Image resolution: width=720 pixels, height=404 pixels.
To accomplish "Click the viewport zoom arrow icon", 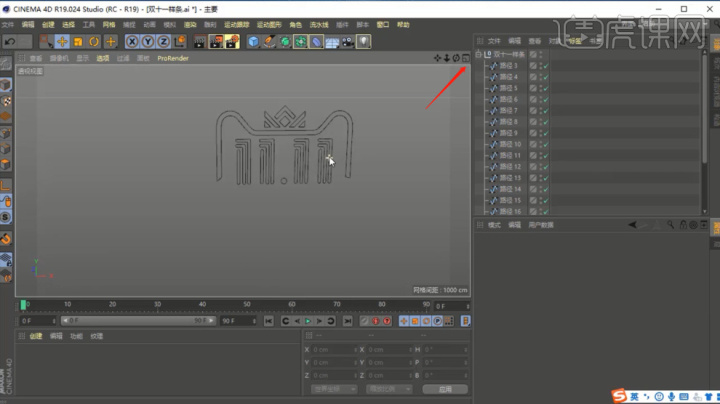I will [446, 58].
